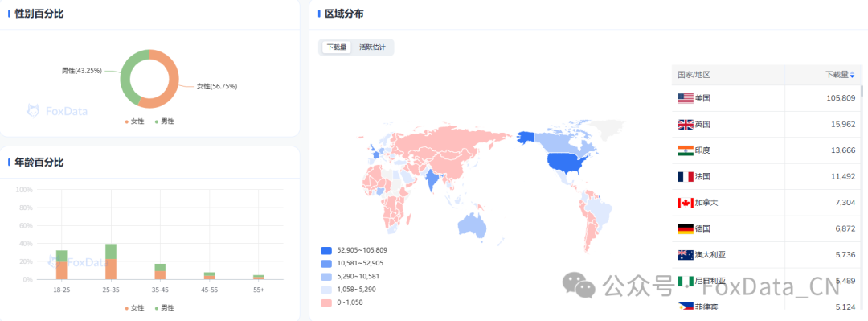Click the India flag icon
Image resolution: width=868 pixels, height=321 pixels.
[x=686, y=150]
